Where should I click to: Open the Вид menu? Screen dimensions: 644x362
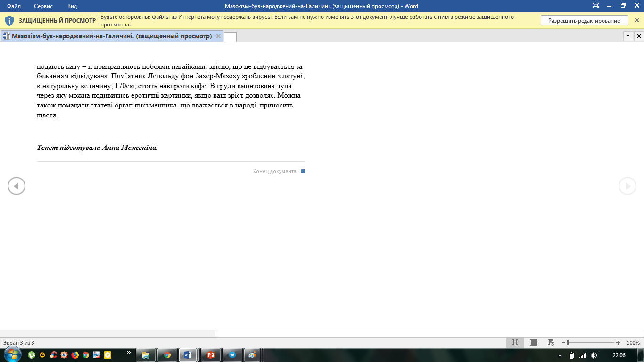pos(72,6)
